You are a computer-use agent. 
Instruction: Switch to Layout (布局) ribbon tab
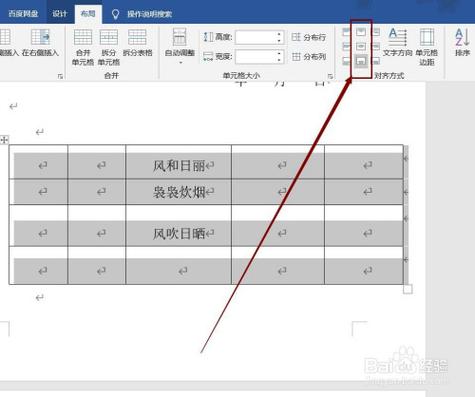tap(88, 14)
